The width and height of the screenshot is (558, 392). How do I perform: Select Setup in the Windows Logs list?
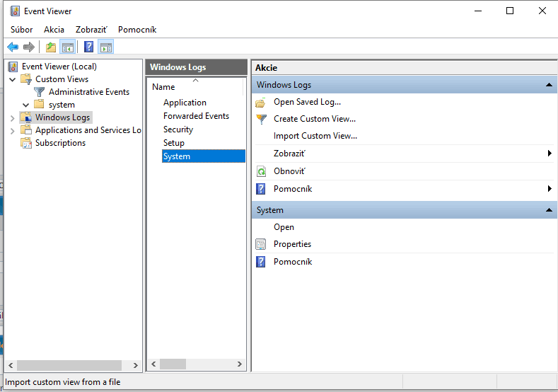[174, 143]
